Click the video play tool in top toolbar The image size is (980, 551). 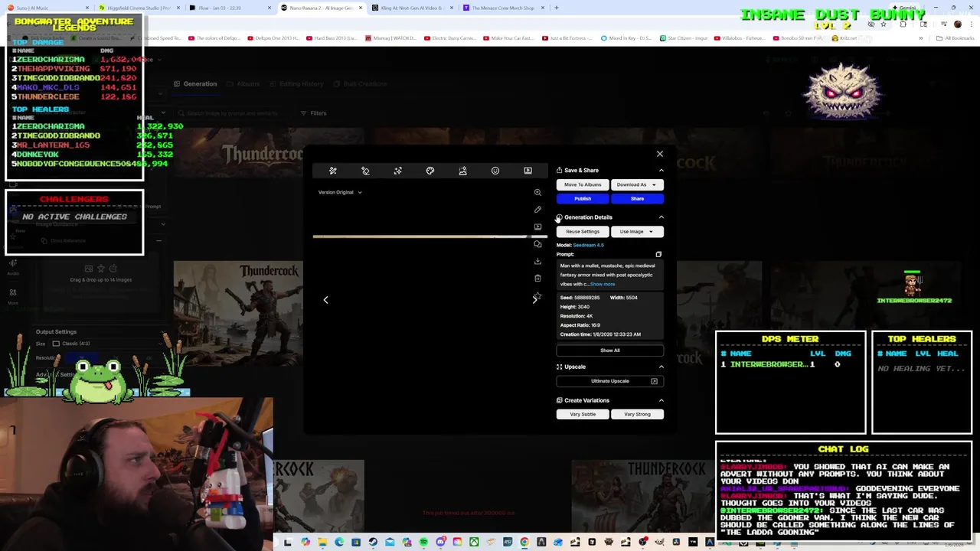pos(528,171)
